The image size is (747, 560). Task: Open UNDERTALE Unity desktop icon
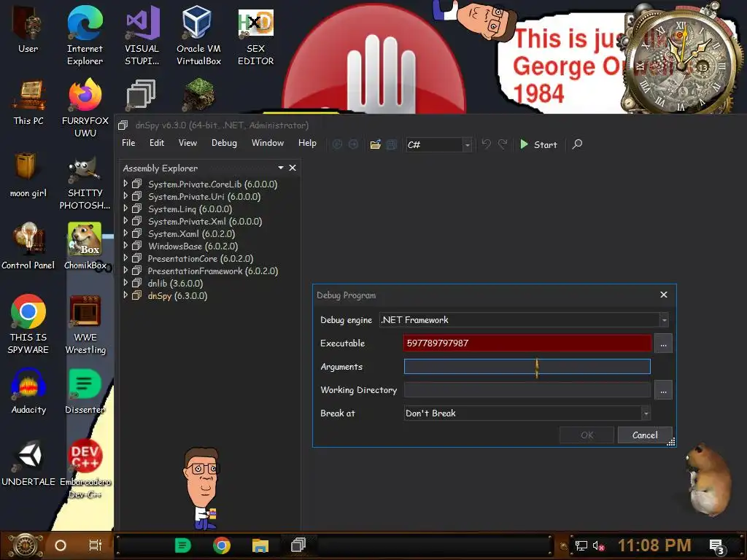tap(28, 463)
